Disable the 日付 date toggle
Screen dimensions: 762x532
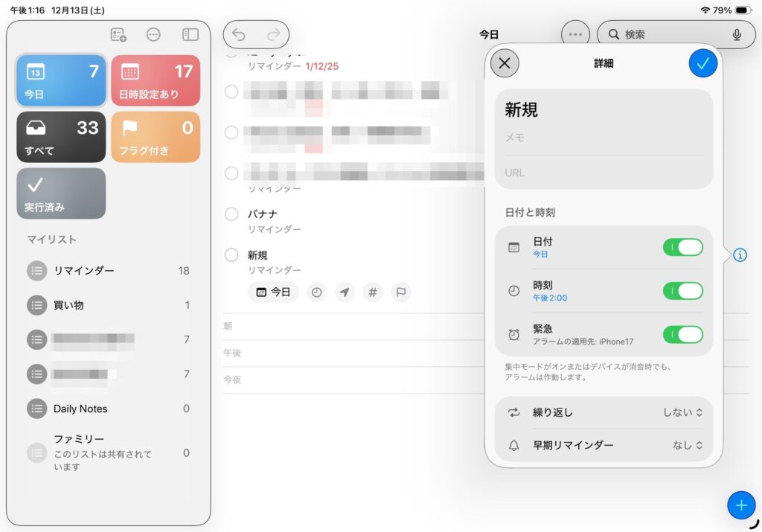pyautogui.click(x=682, y=248)
